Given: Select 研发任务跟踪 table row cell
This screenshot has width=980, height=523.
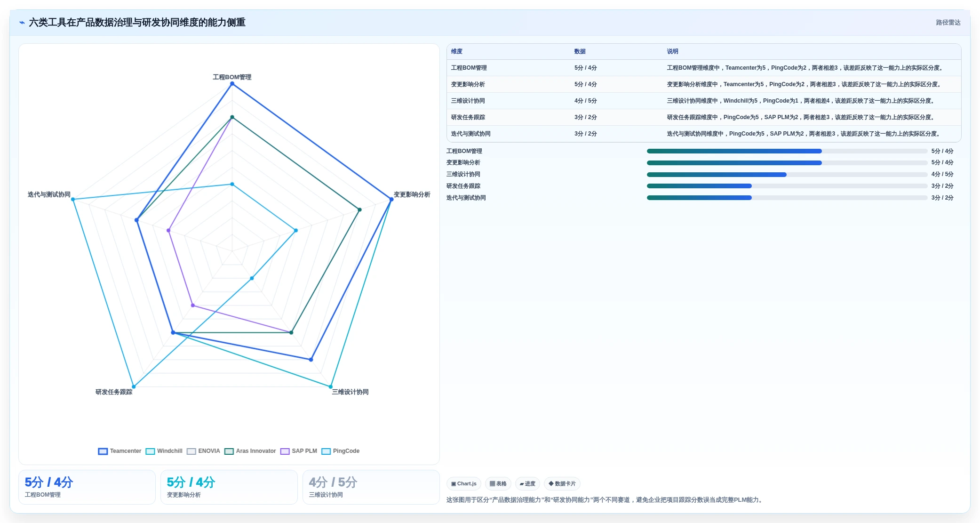Looking at the screenshot, I should click(x=468, y=117).
